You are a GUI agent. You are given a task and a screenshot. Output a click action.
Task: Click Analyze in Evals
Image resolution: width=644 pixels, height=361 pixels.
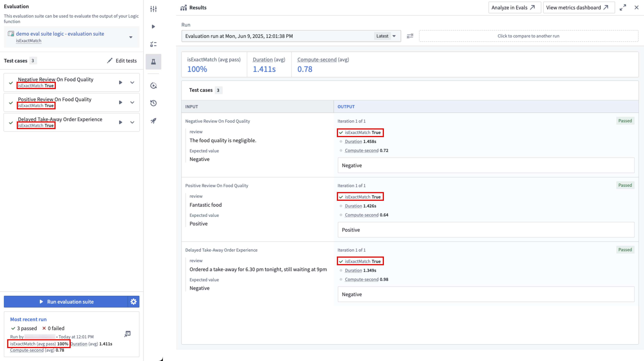click(x=514, y=7)
